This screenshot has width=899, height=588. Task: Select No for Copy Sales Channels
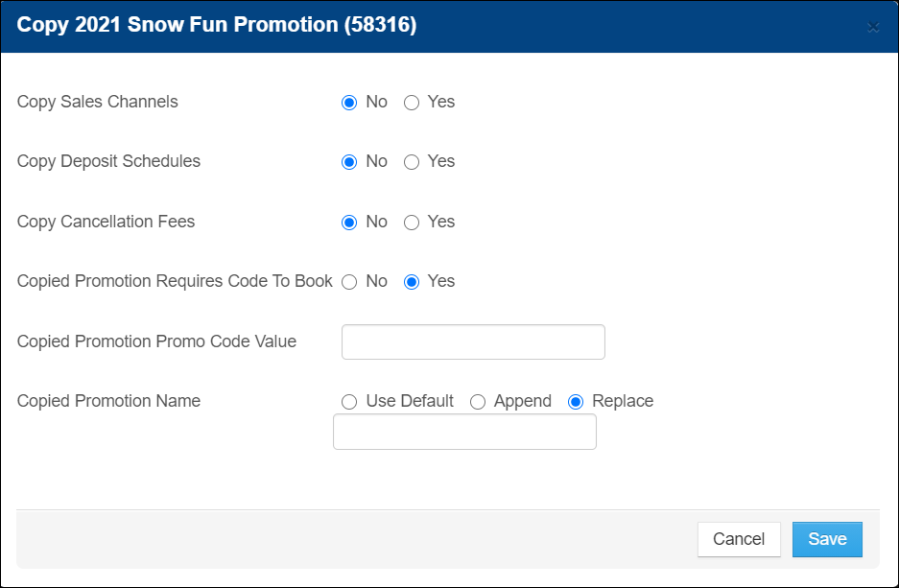349,103
